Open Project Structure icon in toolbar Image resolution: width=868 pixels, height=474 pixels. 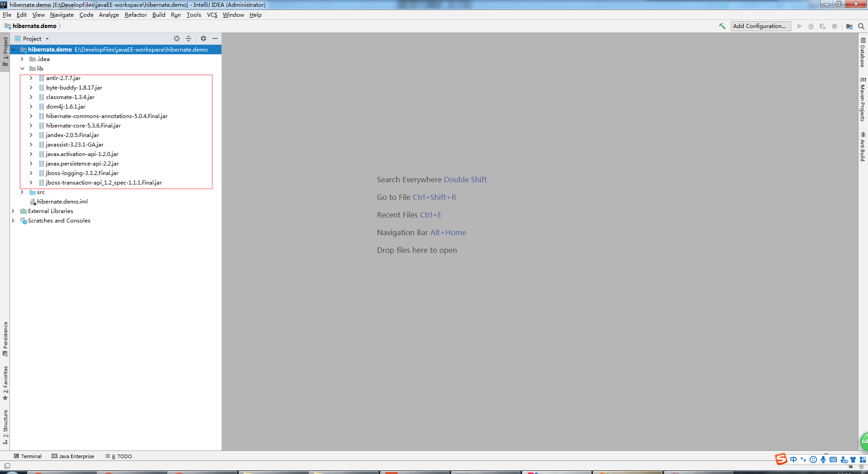849,26
